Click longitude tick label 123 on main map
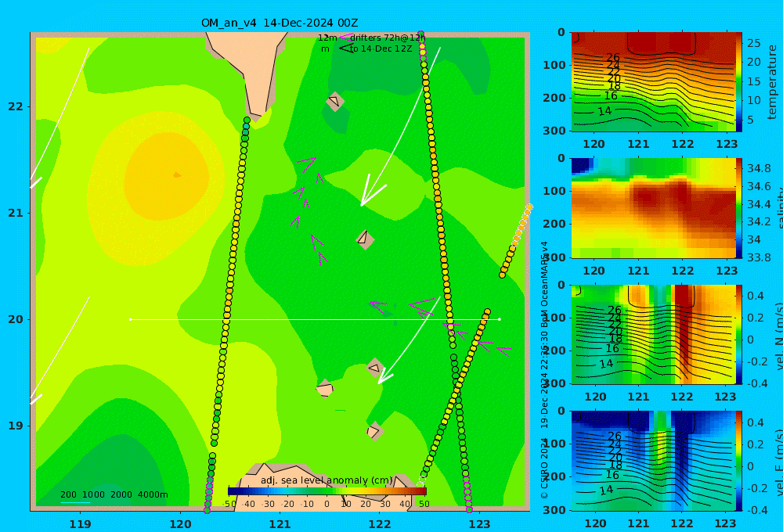The height and width of the screenshot is (532, 783). coord(479,524)
